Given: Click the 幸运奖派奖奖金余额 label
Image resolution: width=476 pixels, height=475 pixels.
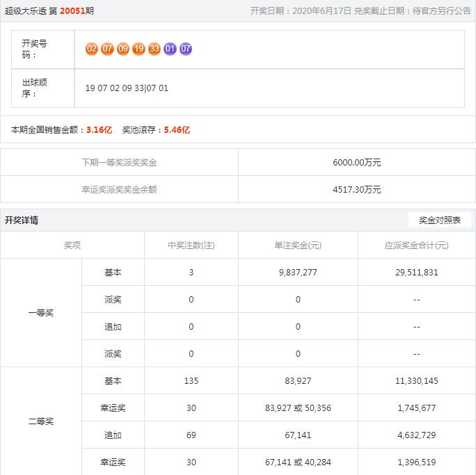Looking at the screenshot, I should (119, 190).
